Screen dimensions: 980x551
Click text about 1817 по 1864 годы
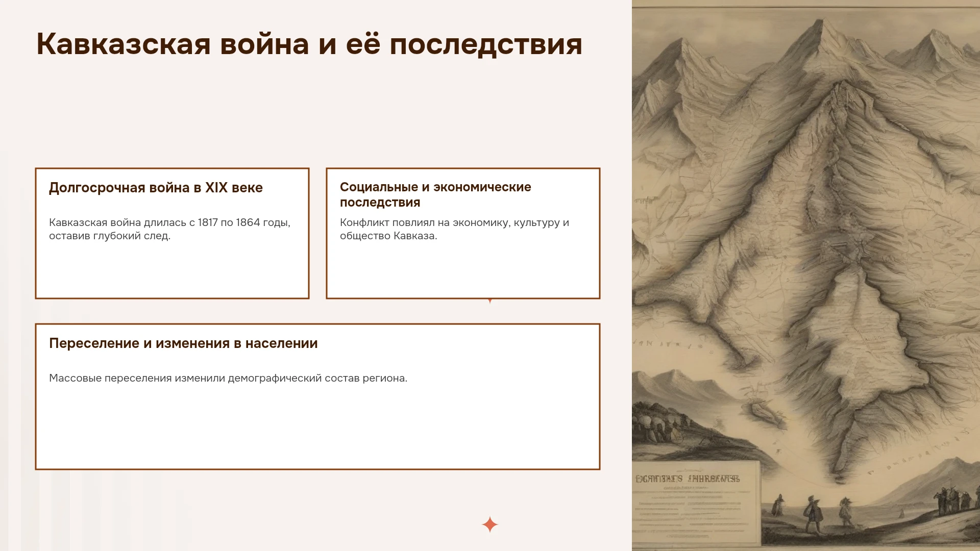[x=169, y=229]
